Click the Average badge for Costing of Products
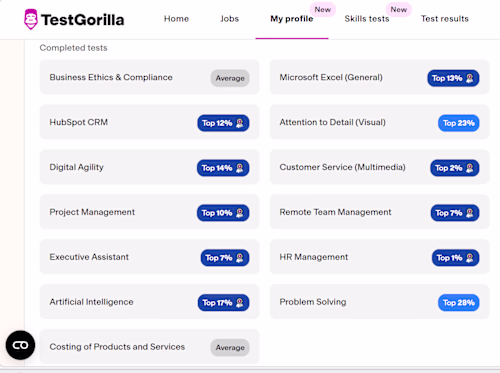This screenshot has height=373, width=500. (x=230, y=348)
